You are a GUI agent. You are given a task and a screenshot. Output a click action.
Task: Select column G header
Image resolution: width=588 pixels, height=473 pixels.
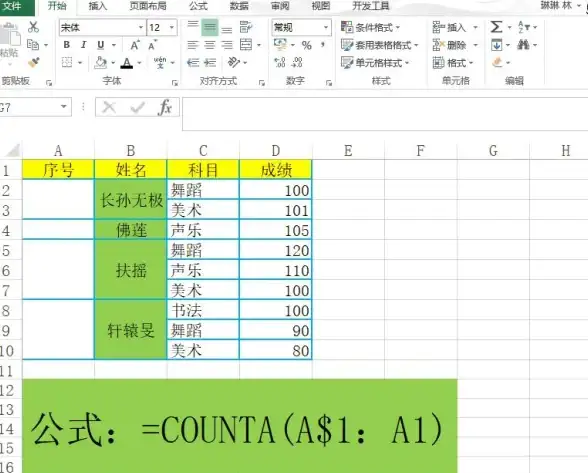point(493,150)
